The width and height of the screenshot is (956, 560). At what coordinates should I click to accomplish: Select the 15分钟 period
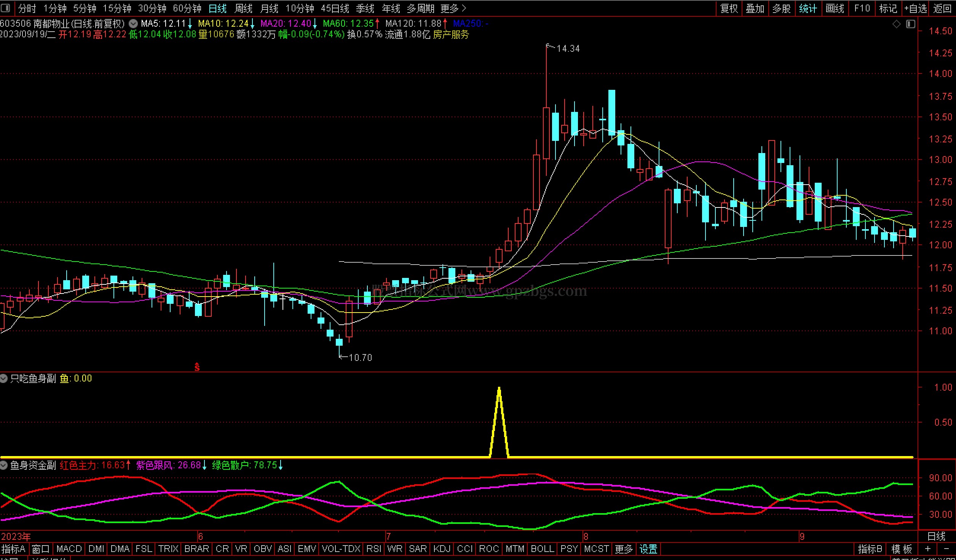click(117, 8)
